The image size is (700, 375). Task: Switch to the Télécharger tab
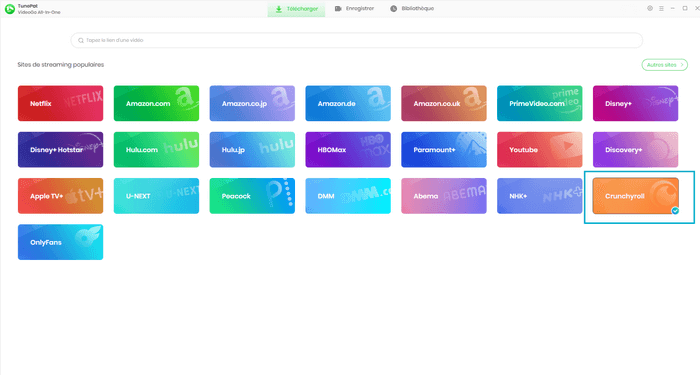pyautogui.click(x=296, y=9)
